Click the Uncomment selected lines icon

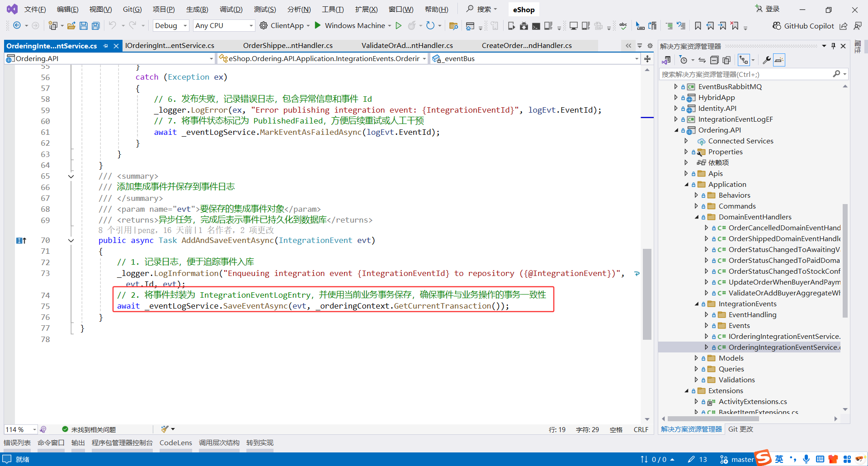point(681,26)
